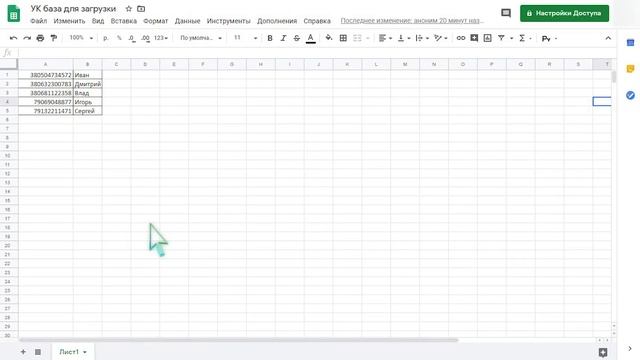
Task: Open Keep notes side panel icon
Action: tap(630, 69)
